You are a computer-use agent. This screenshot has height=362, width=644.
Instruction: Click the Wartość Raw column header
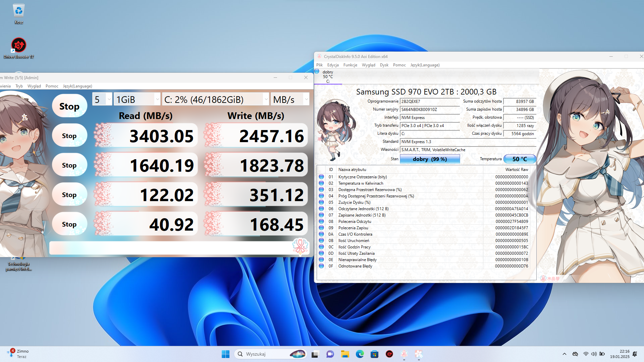click(x=506, y=169)
